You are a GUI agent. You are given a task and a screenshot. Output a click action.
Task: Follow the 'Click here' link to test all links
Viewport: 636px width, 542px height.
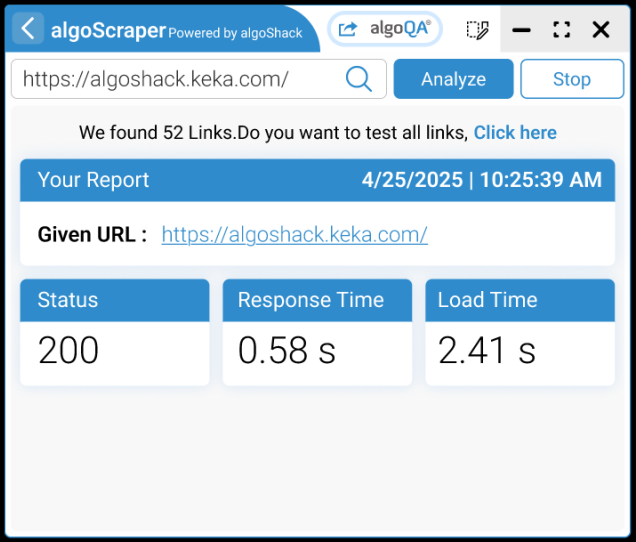coord(515,133)
